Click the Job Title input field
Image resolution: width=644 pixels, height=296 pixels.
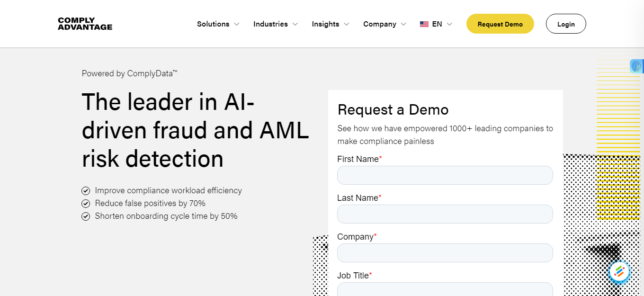(x=445, y=290)
